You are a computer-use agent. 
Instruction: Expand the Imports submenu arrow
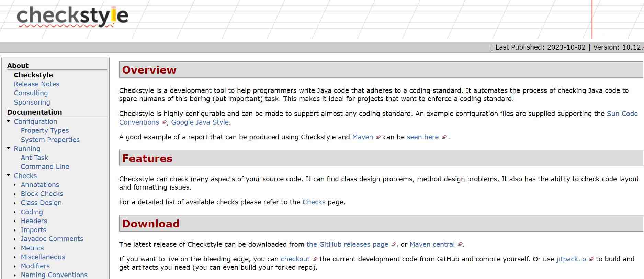15,230
